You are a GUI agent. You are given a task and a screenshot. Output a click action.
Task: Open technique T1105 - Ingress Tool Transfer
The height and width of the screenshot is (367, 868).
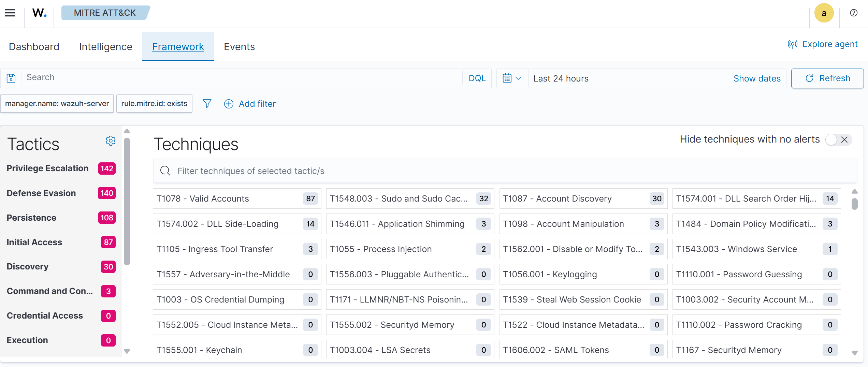pos(237,249)
